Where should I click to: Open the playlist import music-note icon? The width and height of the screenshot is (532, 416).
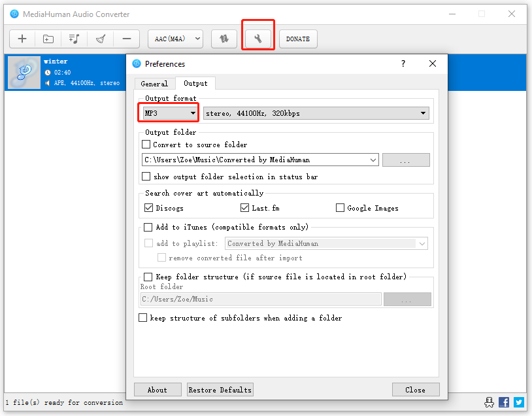[74, 39]
